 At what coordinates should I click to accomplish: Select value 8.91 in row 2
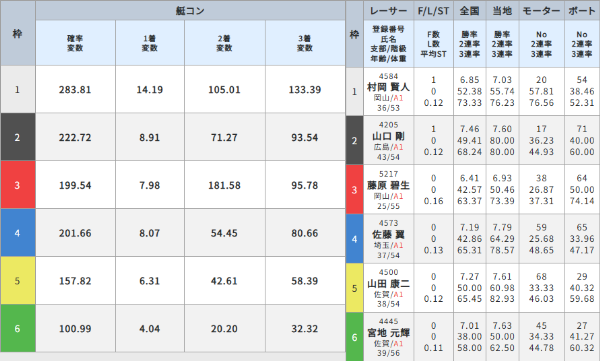coord(150,137)
